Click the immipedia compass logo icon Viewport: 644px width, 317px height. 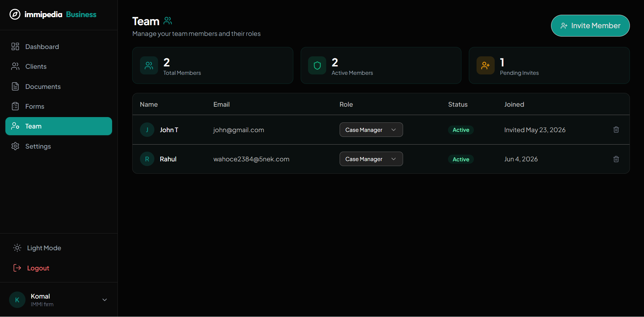15,14
